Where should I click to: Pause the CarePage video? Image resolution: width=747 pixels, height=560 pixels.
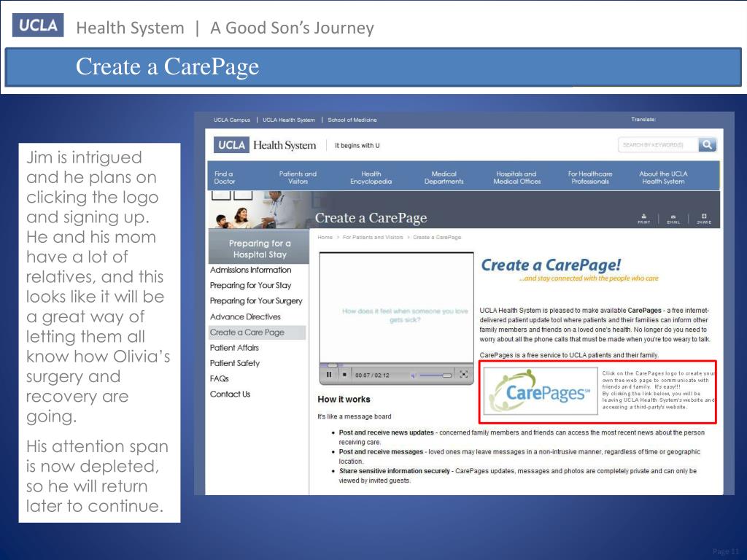coord(329,375)
